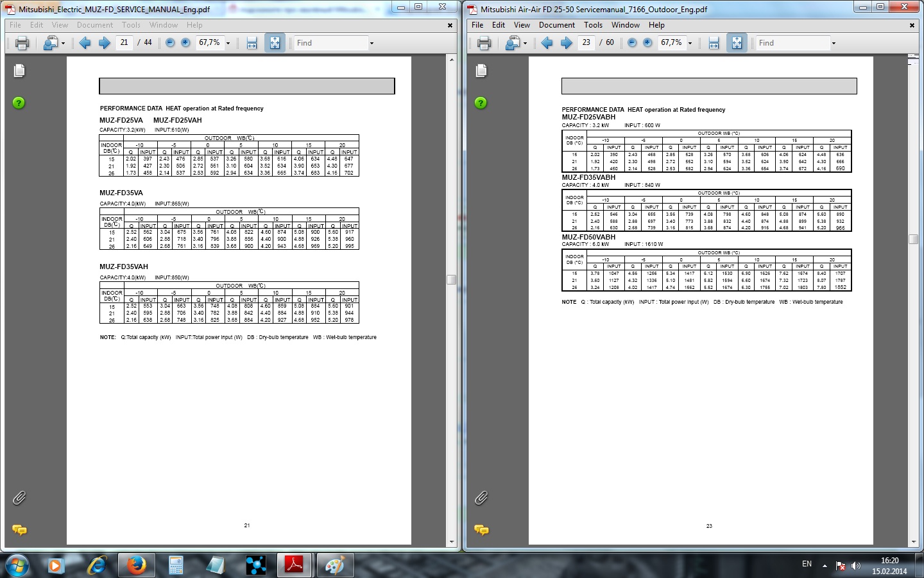This screenshot has height=578, width=924.
Task: Open File menu in right Air-Air window
Action: pyautogui.click(x=477, y=25)
